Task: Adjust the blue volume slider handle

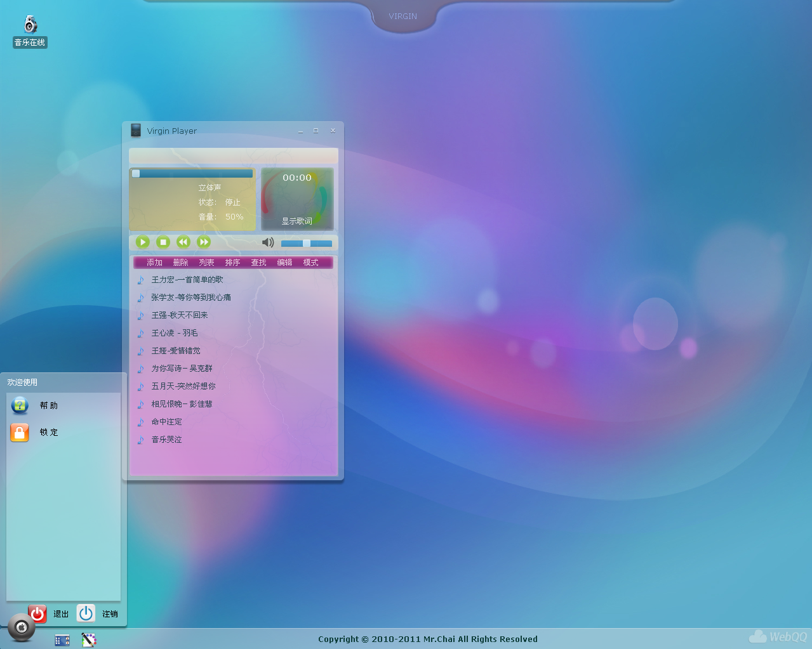Action: click(307, 243)
